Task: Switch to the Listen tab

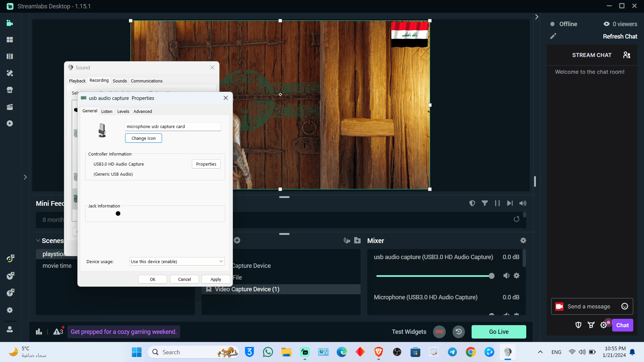Action: click(x=107, y=111)
